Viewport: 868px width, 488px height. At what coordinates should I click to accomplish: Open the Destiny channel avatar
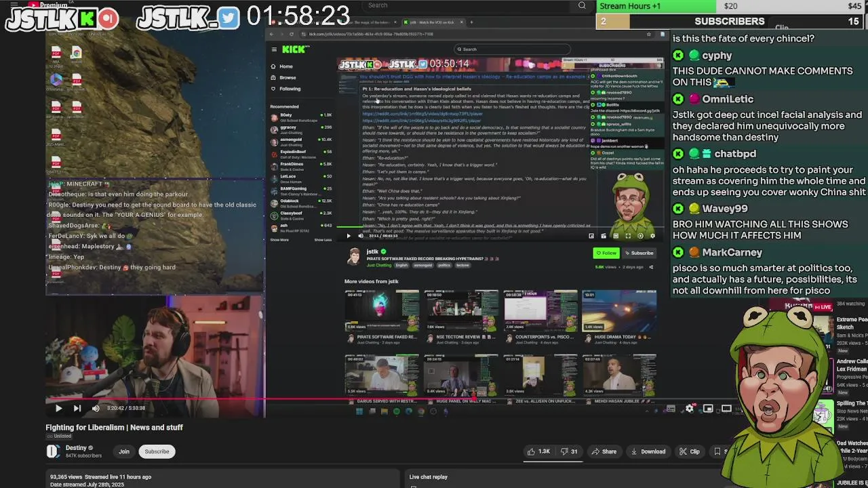53,451
